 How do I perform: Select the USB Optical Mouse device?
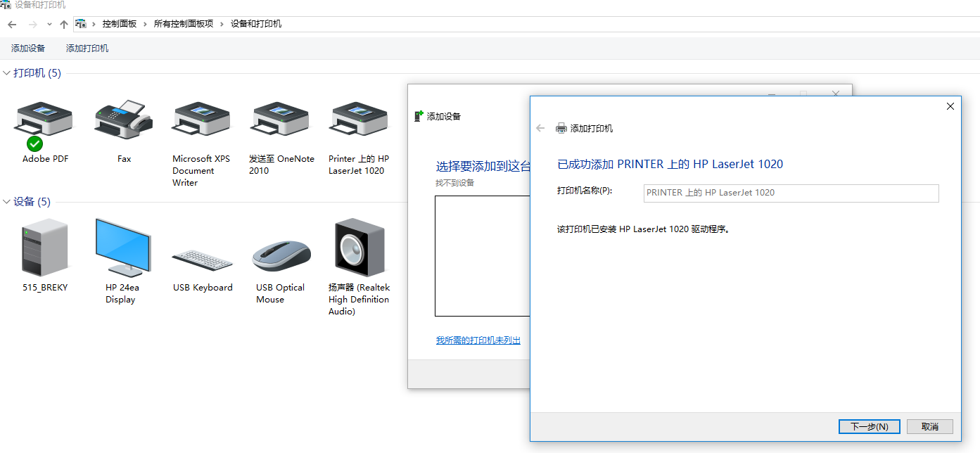(281, 256)
